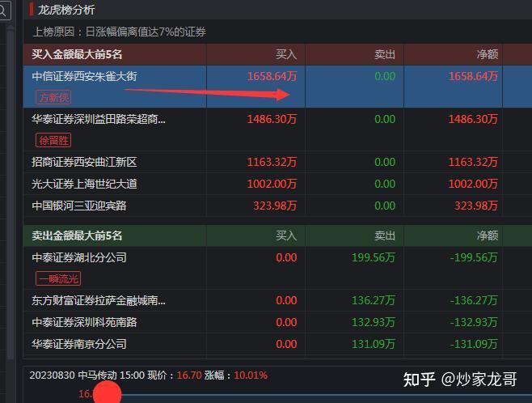Viewport: 532px width, 403px height.
Task: Click the 买入金额最大前5名 header
Action: pyautogui.click(x=77, y=54)
